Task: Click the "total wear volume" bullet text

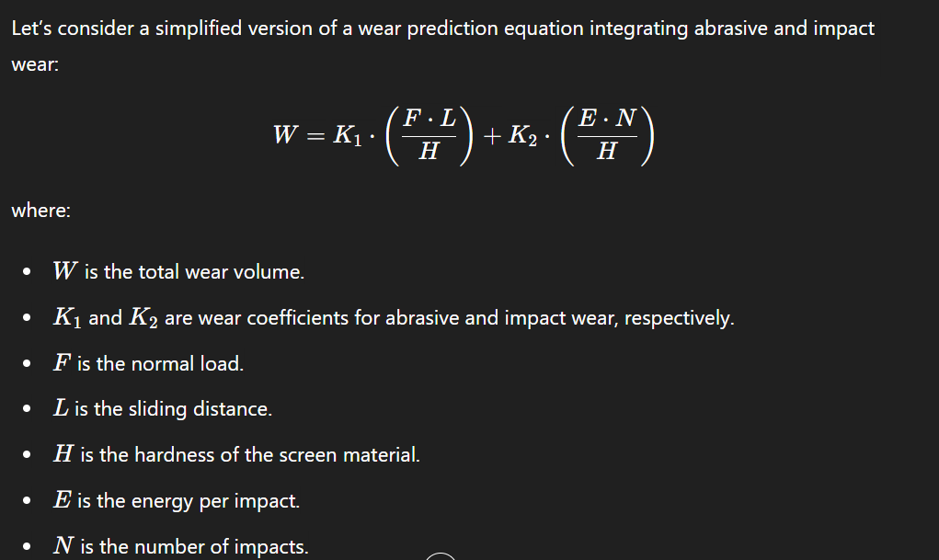Action: (193, 272)
